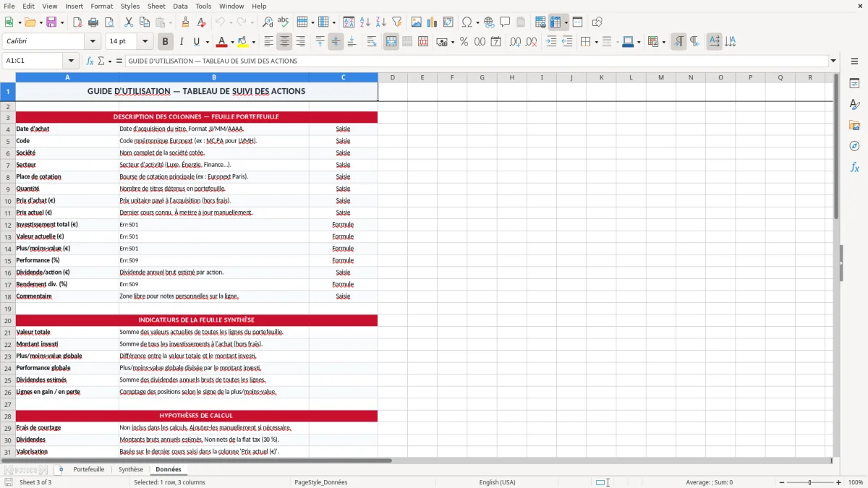868x488 pixels.
Task: Insert a special character (omega)
Action: pos(467,22)
